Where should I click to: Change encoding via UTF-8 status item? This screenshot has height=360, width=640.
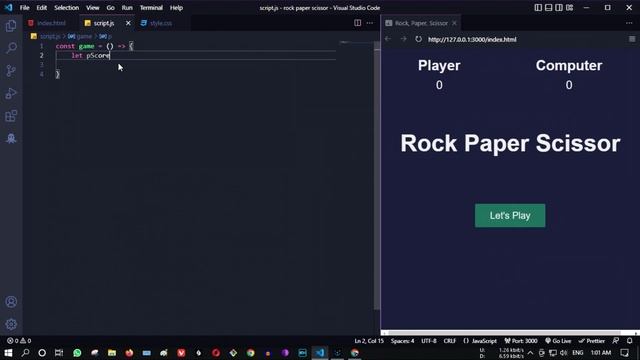(429, 341)
